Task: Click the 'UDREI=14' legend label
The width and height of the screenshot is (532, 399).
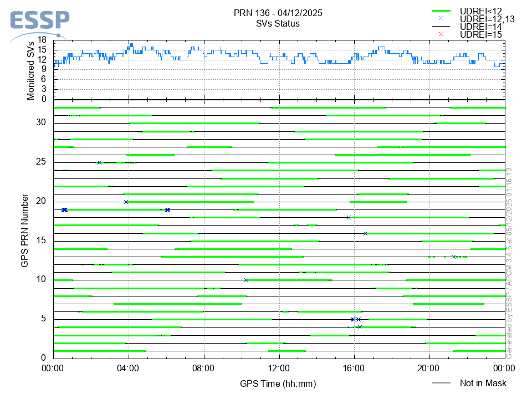Action: point(480,27)
